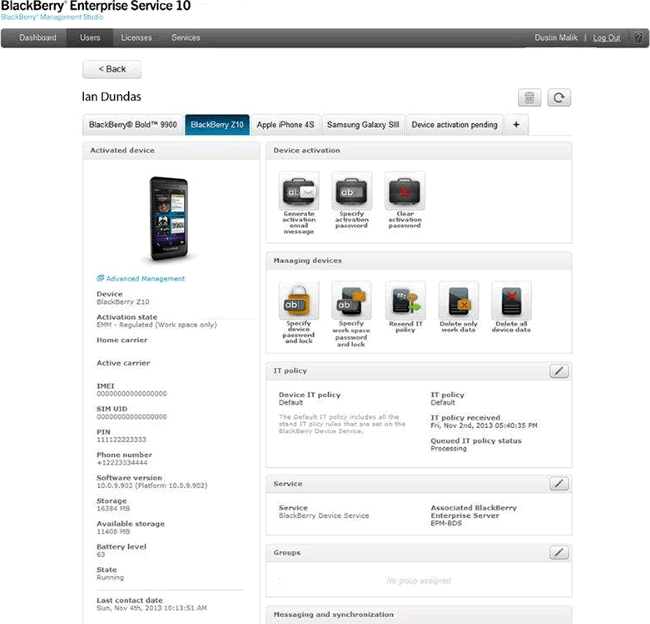Open the help question mark icon

[638, 38]
